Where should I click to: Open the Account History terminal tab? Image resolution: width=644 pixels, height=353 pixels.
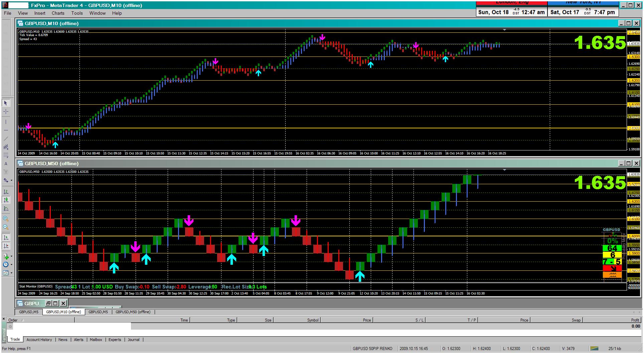pyautogui.click(x=39, y=340)
